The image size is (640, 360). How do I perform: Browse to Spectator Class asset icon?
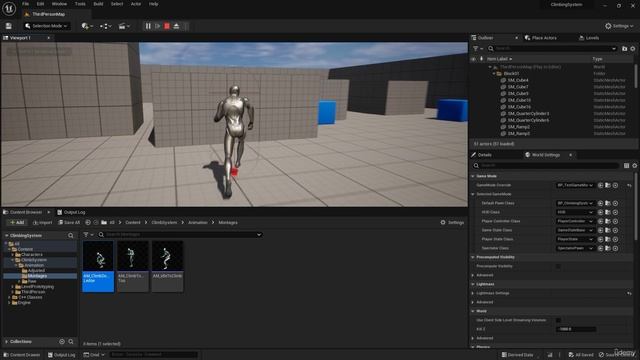pyautogui.click(x=608, y=248)
